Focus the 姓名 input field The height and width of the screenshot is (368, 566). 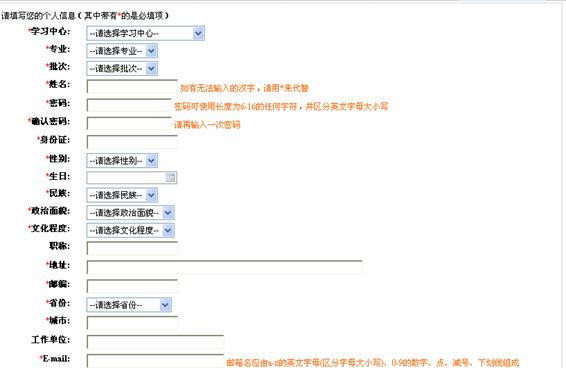[132, 87]
